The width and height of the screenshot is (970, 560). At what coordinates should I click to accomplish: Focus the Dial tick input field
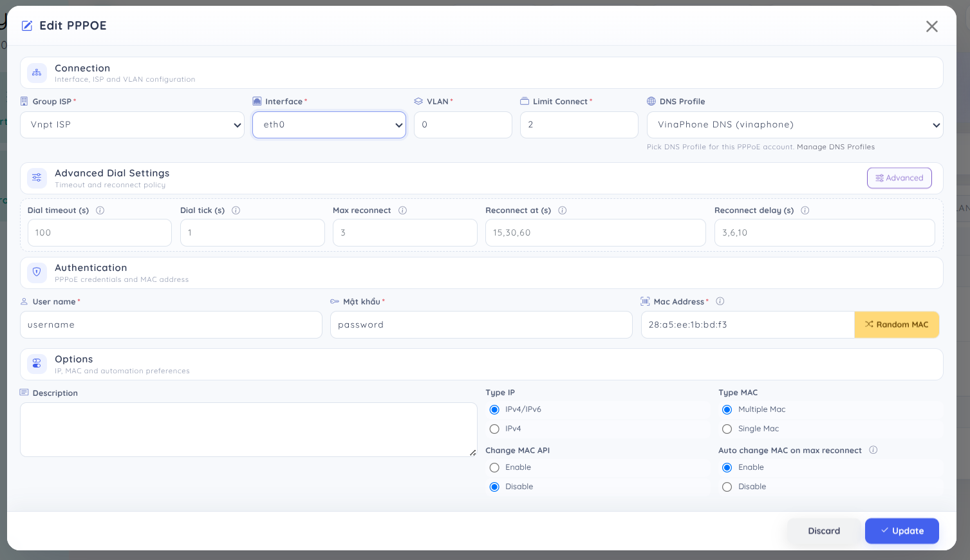click(252, 233)
